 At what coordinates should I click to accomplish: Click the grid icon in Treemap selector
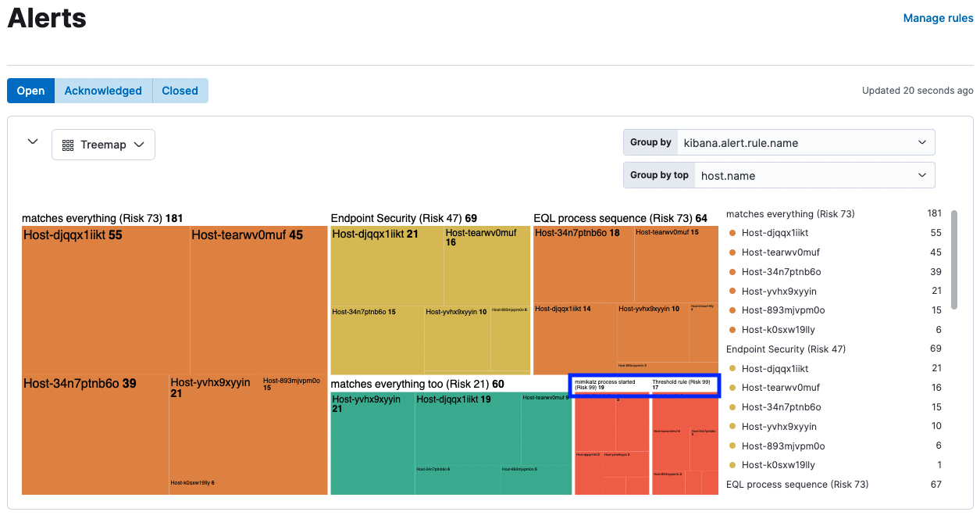[68, 145]
